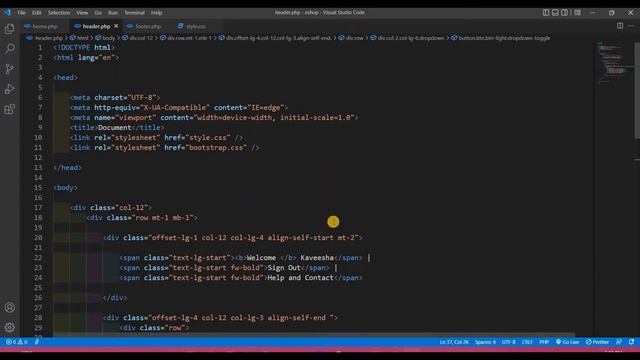Open the Selection menu
Screen dimensions: 640x360
pos(59,13)
